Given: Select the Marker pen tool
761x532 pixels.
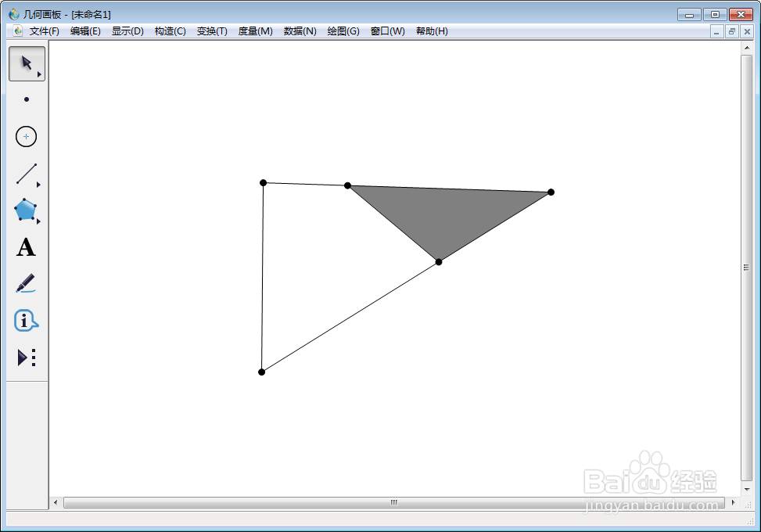Looking at the screenshot, I should pos(26,283).
